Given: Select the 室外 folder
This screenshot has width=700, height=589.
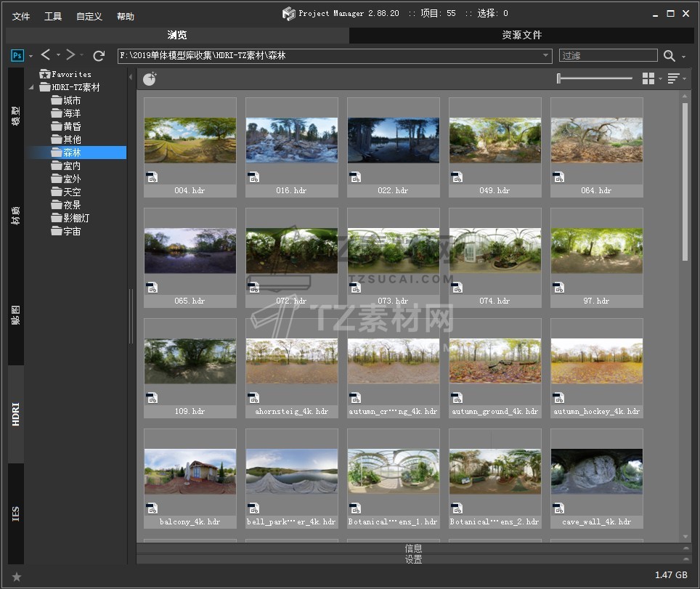Looking at the screenshot, I should (x=66, y=179).
